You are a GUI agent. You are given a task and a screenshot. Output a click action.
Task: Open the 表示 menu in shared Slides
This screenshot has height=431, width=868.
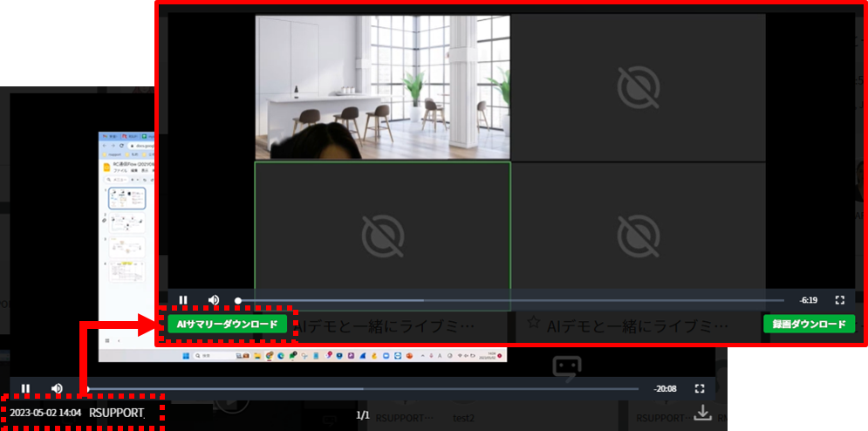pos(145,171)
